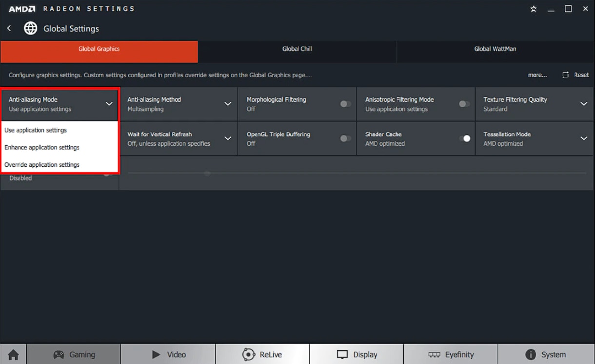
Task: Reset the global graphics settings
Action: tap(575, 75)
